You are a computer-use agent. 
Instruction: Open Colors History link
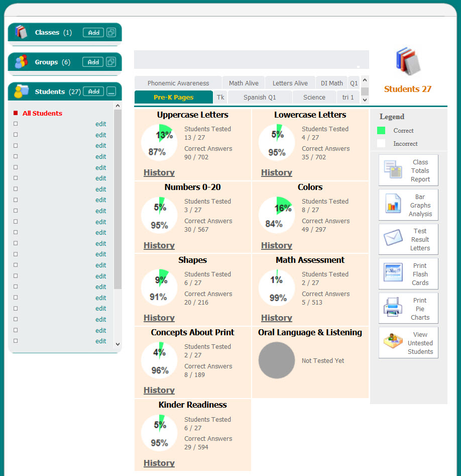[x=276, y=245]
